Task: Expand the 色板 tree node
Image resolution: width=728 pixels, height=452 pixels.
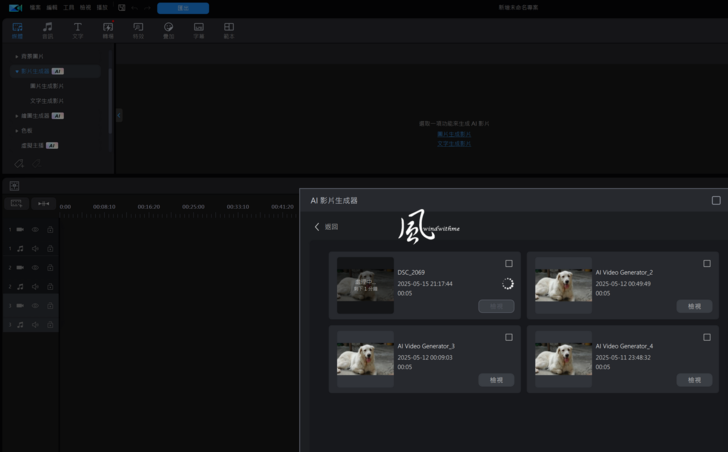Action: click(16, 130)
